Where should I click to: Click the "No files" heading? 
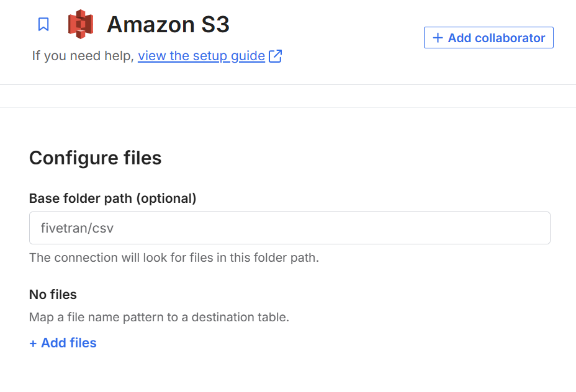pyautogui.click(x=53, y=294)
